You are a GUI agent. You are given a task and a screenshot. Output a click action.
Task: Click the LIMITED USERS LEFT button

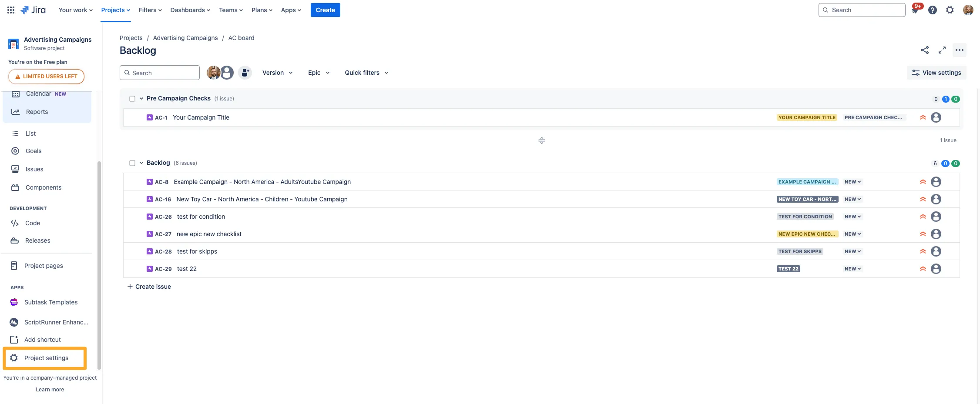(x=46, y=76)
